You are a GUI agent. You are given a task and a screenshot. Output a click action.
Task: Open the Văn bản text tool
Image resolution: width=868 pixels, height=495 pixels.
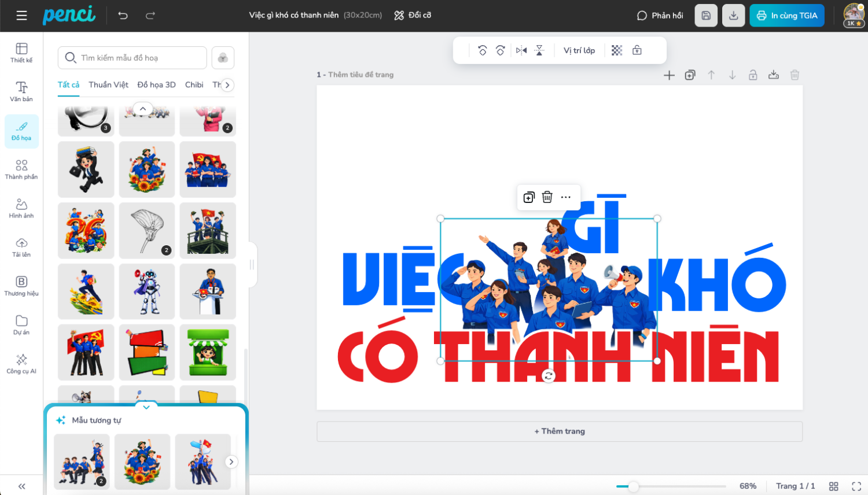pyautogui.click(x=21, y=91)
